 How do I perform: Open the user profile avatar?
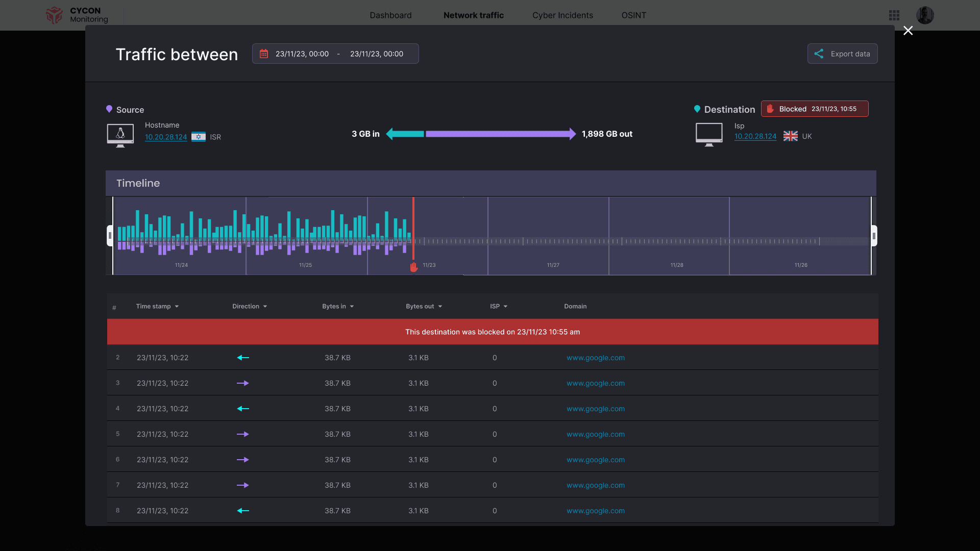tap(925, 15)
